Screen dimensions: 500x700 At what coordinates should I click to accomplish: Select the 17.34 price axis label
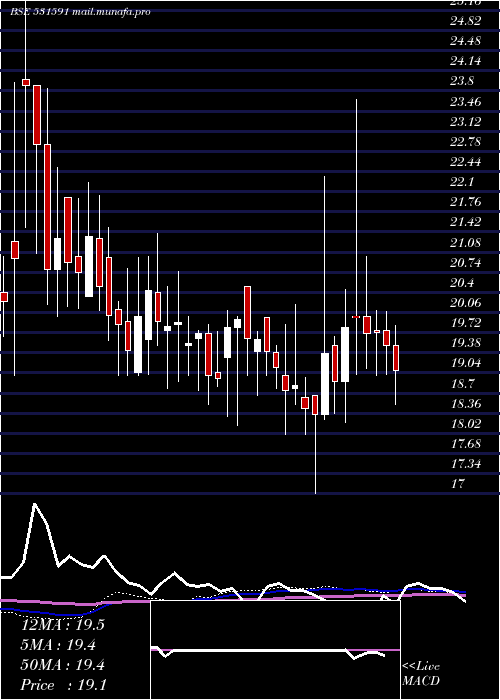465,464
